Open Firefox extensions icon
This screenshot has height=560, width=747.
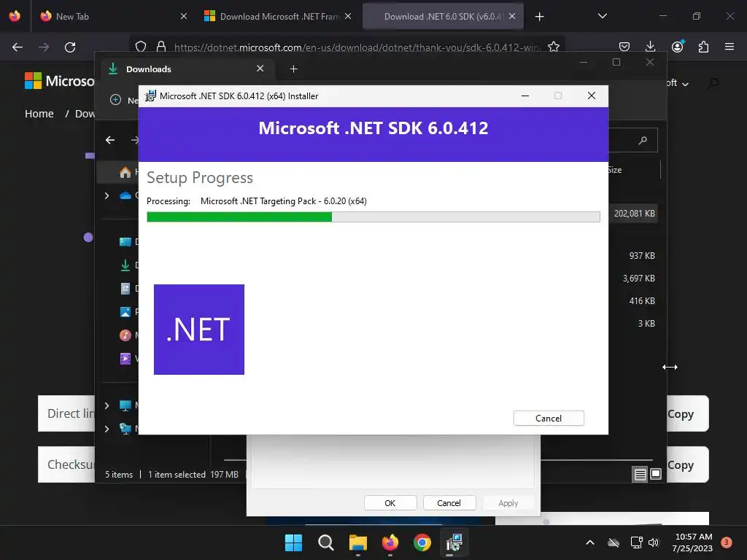point(703,47)
